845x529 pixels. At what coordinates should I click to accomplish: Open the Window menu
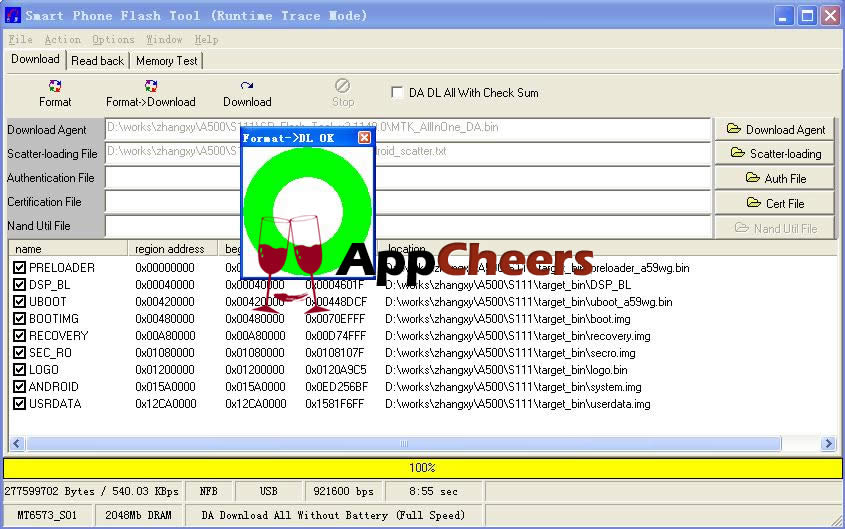pos(164,39)
